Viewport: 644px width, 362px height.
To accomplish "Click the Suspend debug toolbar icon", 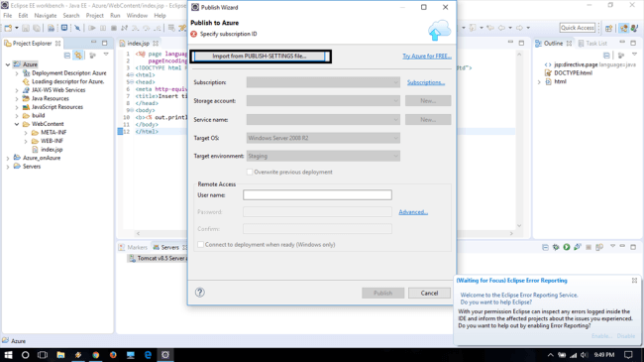I will click(x=103, y=28).
